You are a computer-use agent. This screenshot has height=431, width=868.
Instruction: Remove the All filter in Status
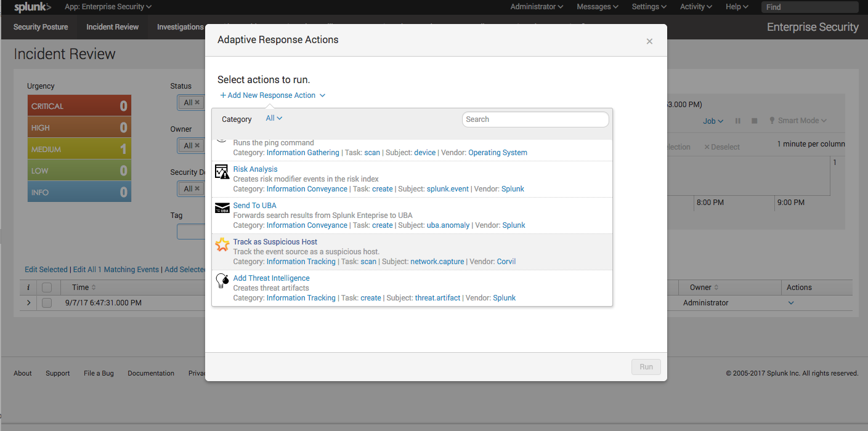click(197, 103)
